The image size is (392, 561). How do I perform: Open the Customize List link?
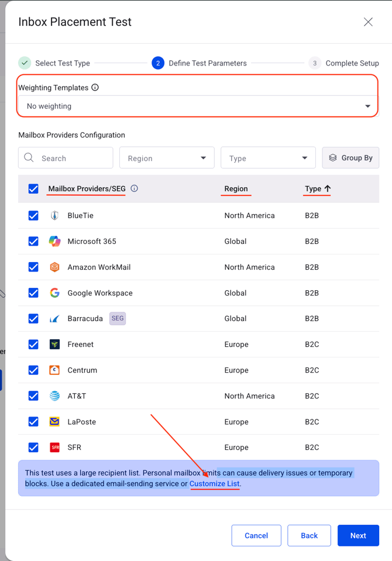[x=215, y=484]
